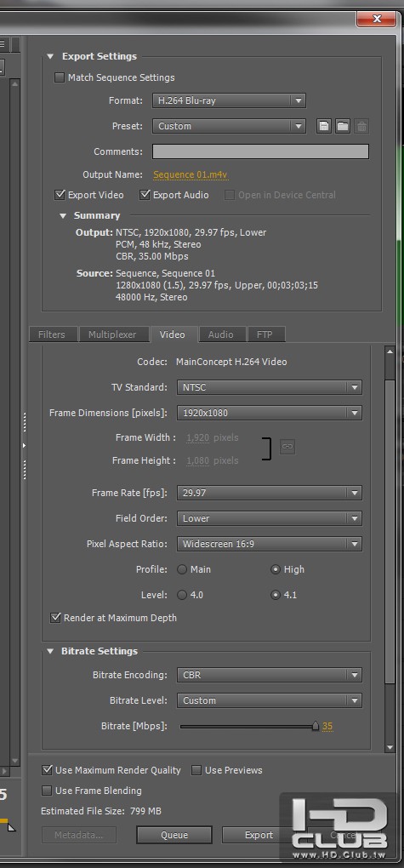Click the Delete Preset trash icon

point(362,126)
